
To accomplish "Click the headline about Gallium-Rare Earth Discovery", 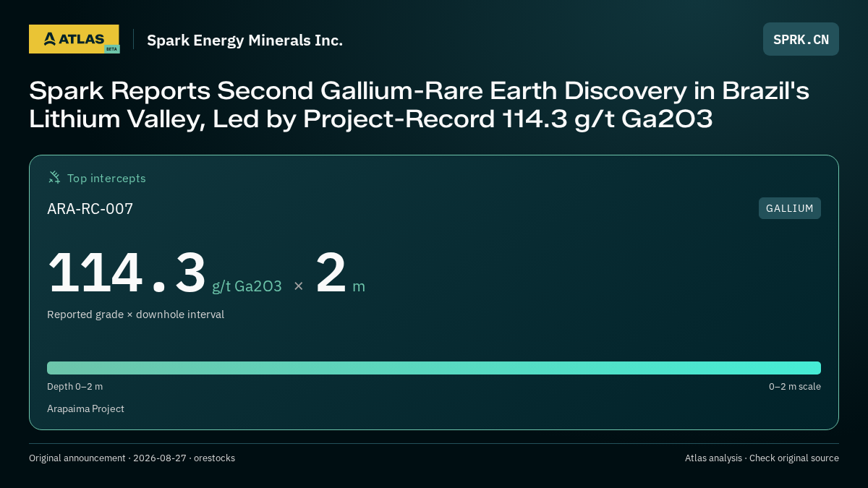I will click(419, 105).
